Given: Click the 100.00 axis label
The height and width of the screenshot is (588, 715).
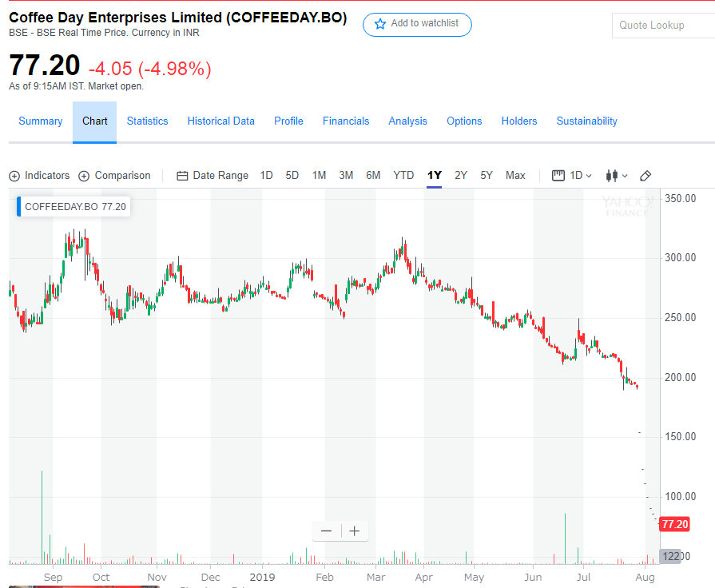Looking at the screenshot, I should point(681,496).
